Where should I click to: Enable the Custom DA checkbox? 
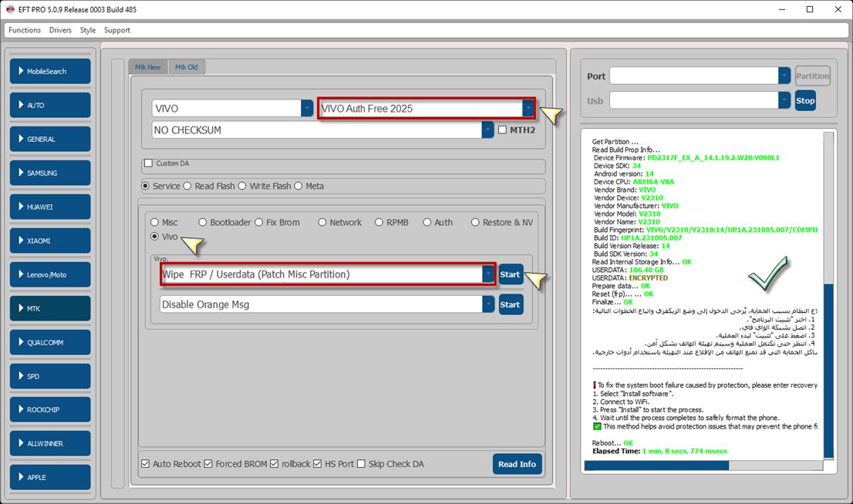pos(149,163)
